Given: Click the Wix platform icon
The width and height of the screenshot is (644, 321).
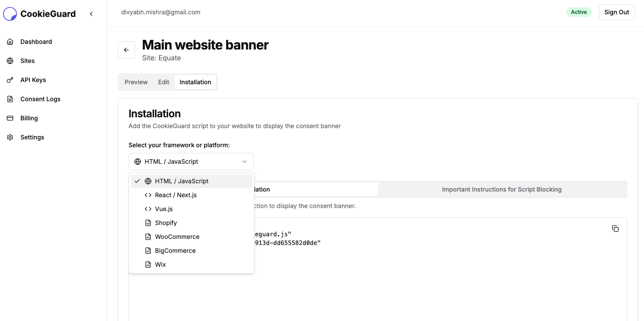Looking at the screenshot, I should pyautogui.click(x=148, y=264).
